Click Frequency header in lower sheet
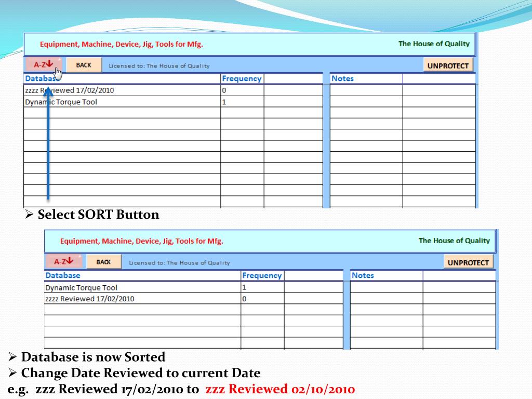Image resolution: width=532 pixels, height=399 pixels. [x=262, y=275]
